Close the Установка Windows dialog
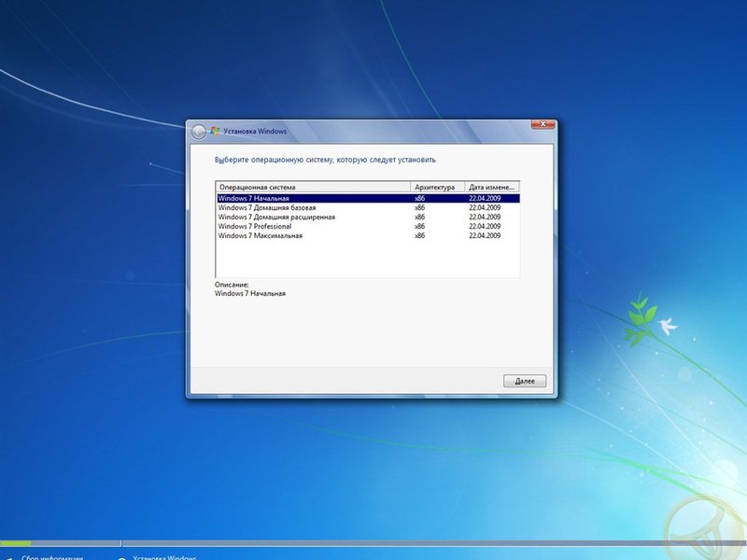The width and height of the screenshot is (747, 560). click(x=543, y=124)
